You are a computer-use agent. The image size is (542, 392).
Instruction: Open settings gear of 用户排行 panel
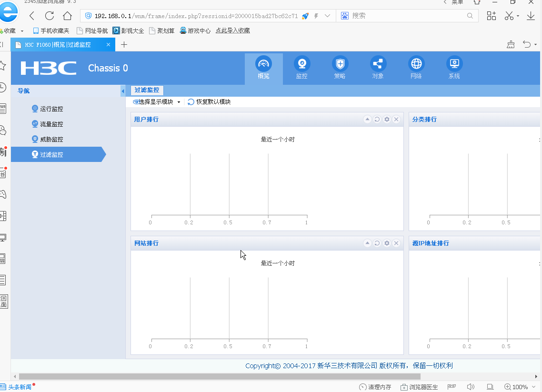[387, 119]
